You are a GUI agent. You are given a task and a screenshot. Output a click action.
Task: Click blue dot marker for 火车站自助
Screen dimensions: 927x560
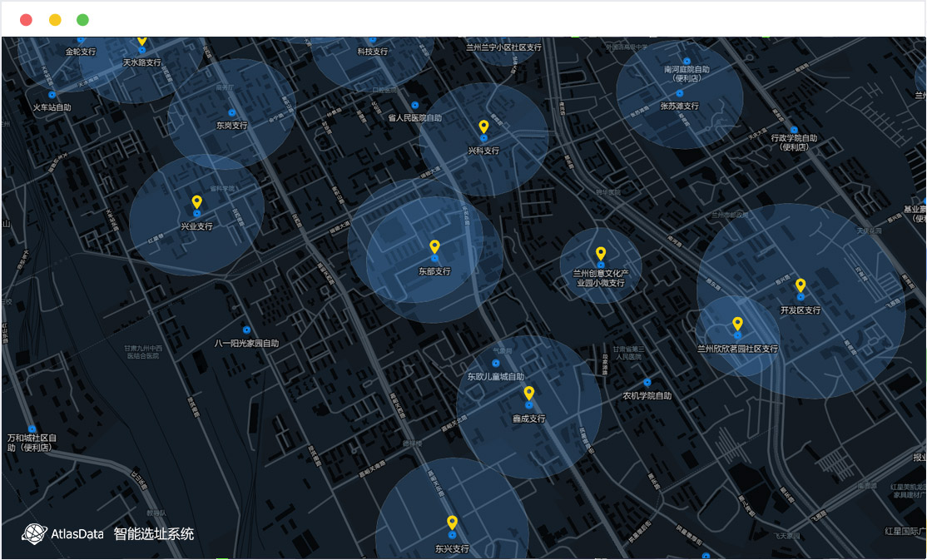[52, 95]
